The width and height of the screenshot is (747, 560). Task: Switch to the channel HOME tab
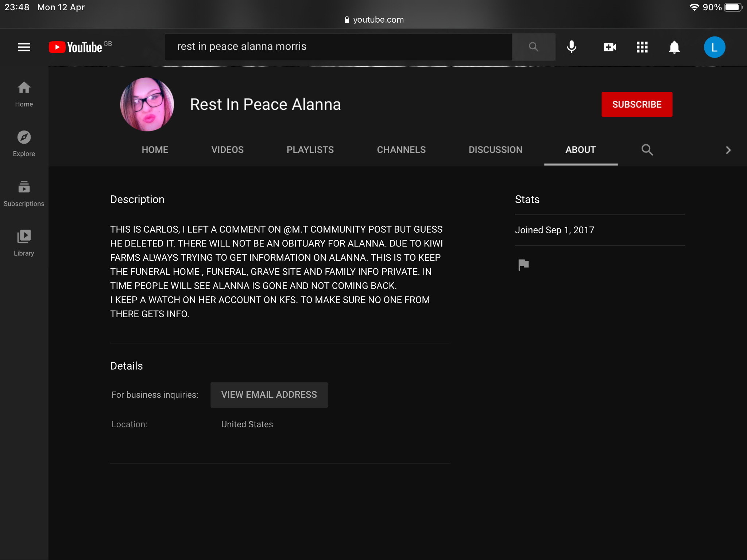(155, 150)
